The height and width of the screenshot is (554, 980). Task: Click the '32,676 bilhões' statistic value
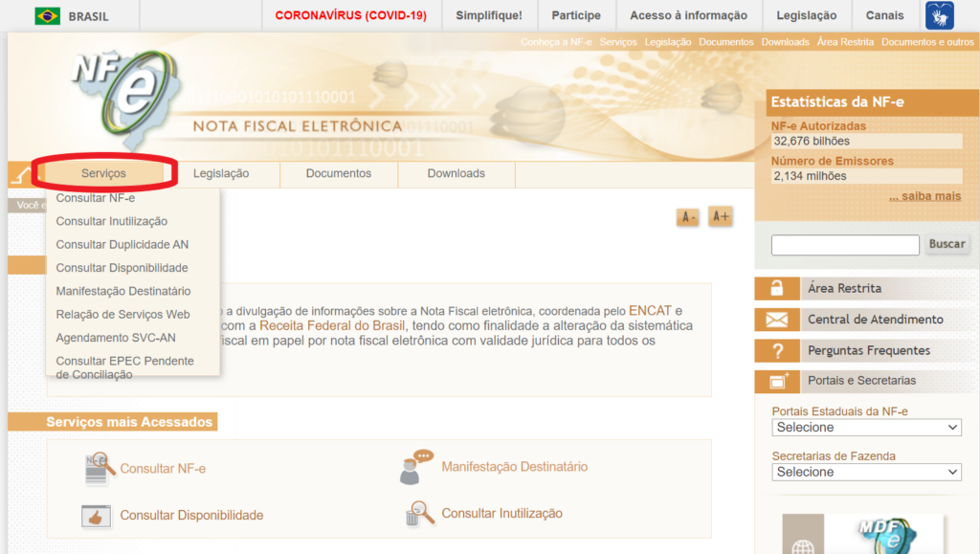click(x=812, y=142)
